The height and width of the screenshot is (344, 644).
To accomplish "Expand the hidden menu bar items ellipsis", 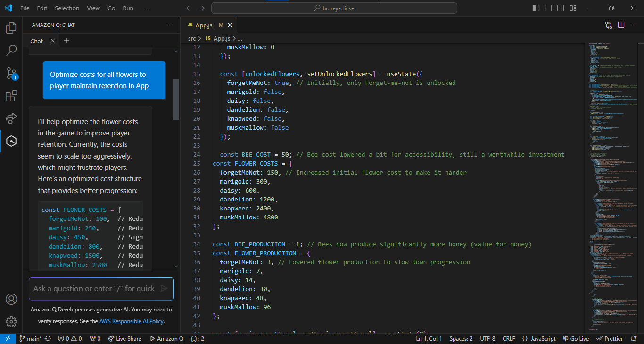I will (146, 8).
